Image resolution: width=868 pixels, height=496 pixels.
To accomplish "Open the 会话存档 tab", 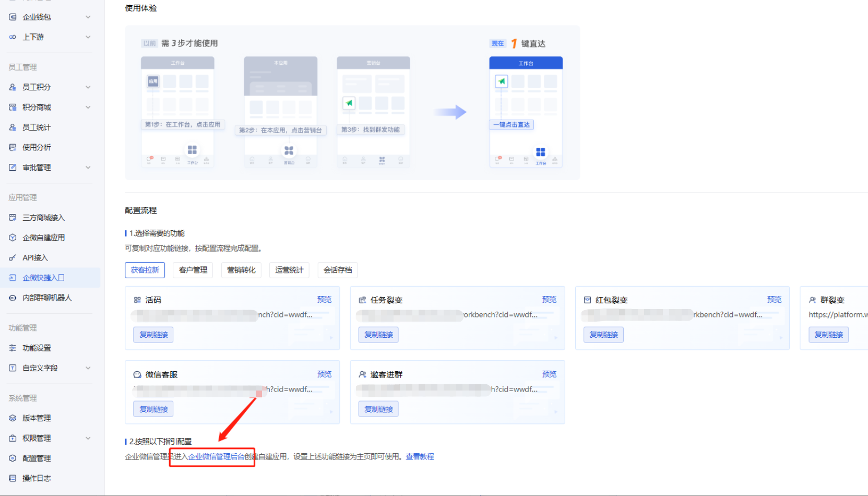I will (x=338, y=270).
